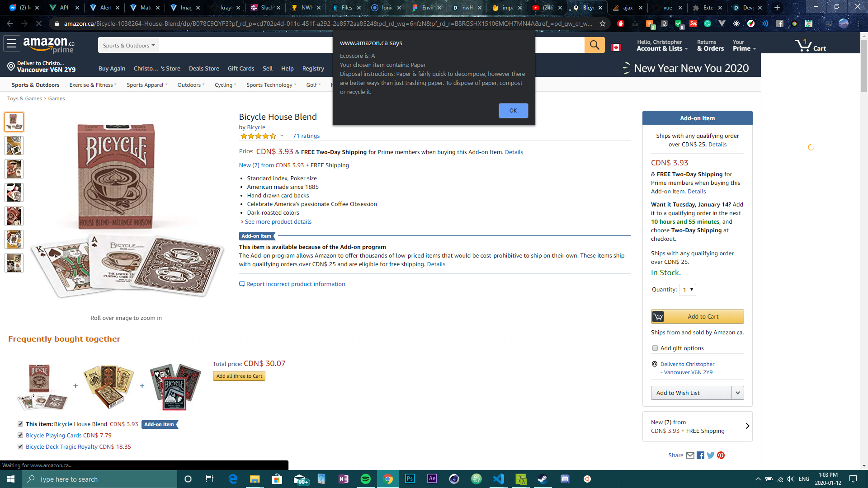The image size is (868, 488).
Task: Open the Sports & Outdoors search category dropdown
Action: 129,45
